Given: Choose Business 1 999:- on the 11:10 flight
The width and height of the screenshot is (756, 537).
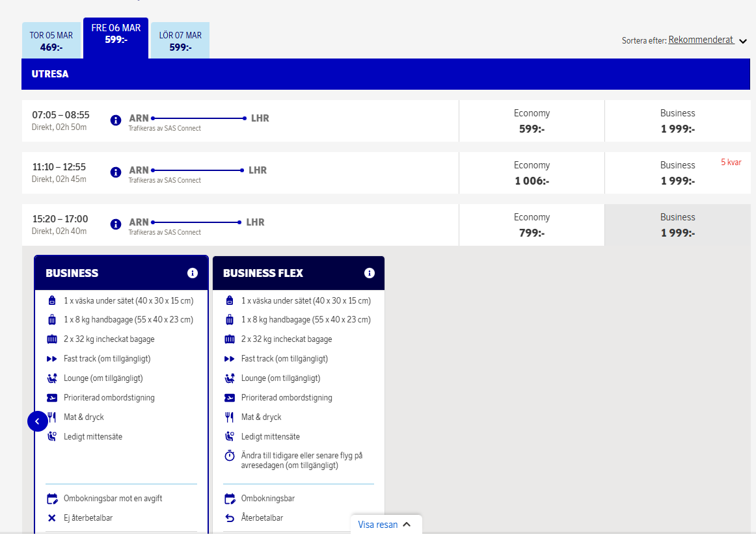Looking at the screenshot, I should tap(677, 173).
